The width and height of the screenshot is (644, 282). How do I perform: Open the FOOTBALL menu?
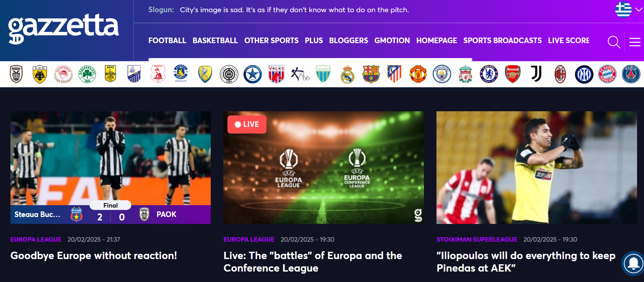click(x=167, y=40)
